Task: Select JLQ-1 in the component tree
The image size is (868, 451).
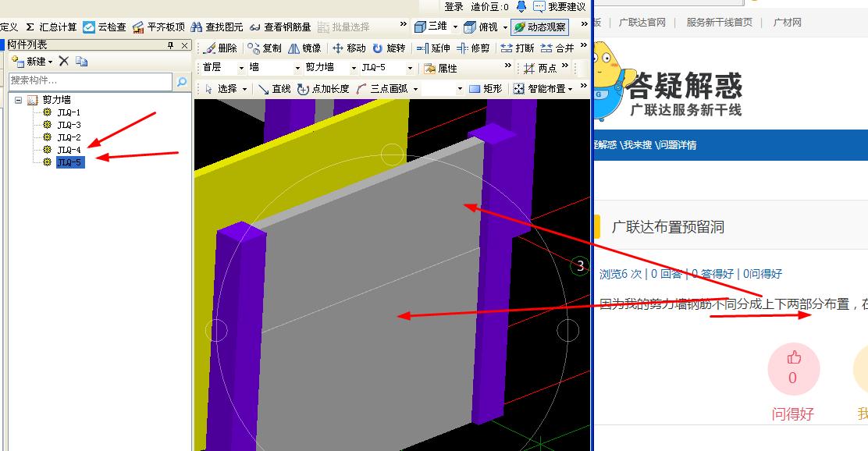Action: click(x=69, y=112)
